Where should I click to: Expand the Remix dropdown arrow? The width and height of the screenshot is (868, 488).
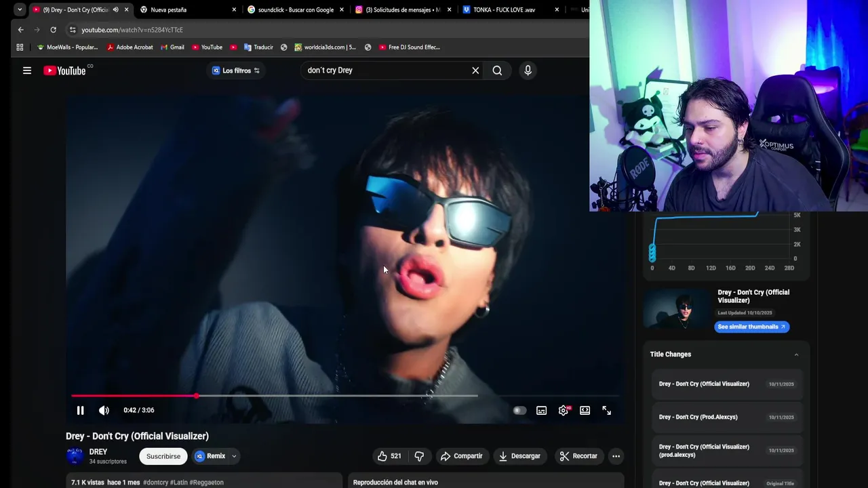pyautogui.click(x=234, y=456)
